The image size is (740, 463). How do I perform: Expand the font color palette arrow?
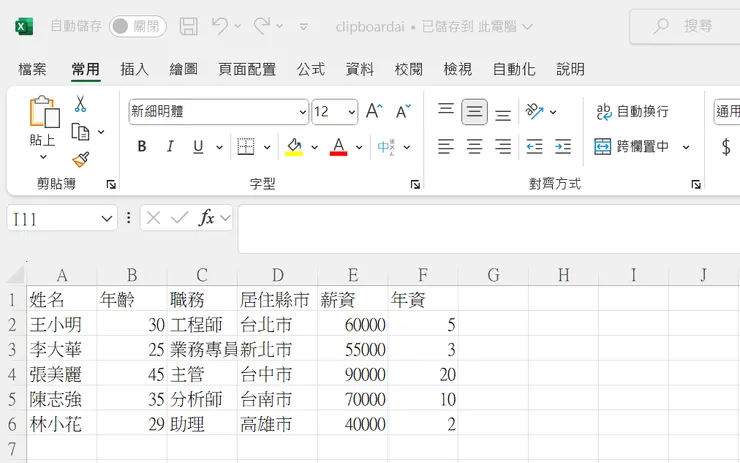359,147
